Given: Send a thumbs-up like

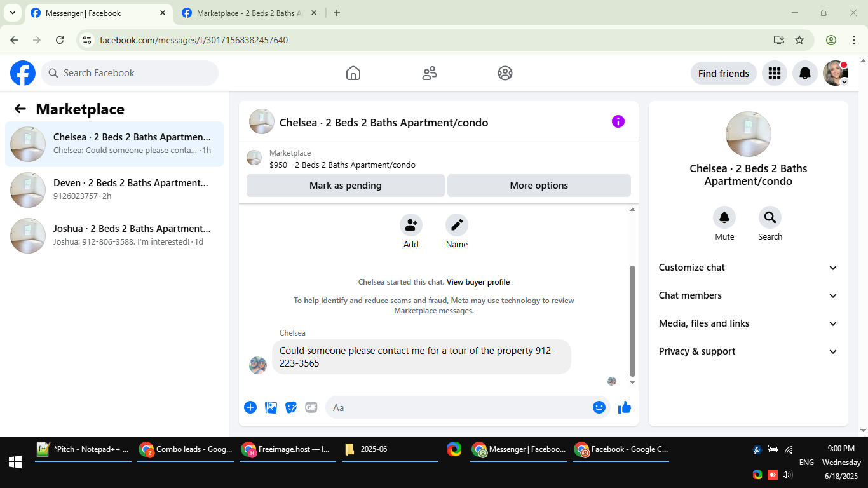Looking at the screenshot, I should [625, 407].
